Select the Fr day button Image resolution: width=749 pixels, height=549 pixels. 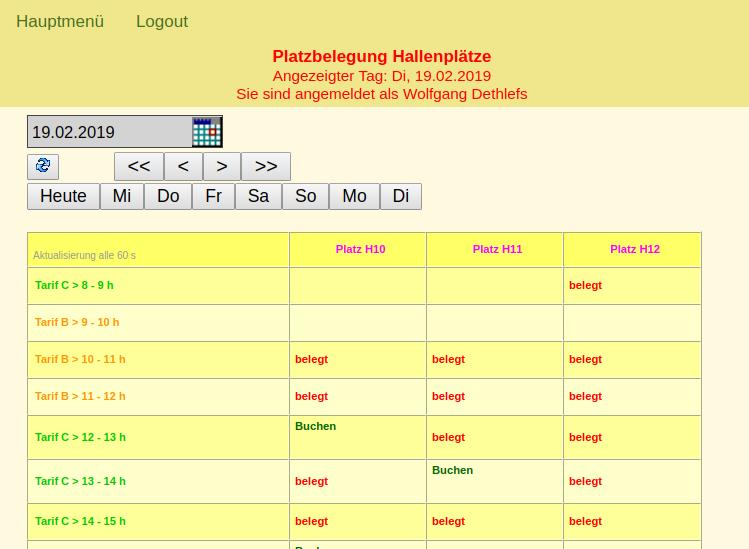(x=213, y=196)
